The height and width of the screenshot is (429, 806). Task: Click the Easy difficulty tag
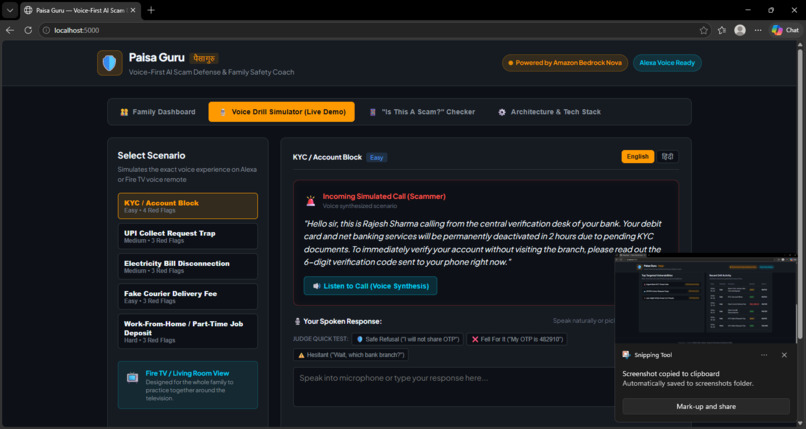tap(377, 158)
